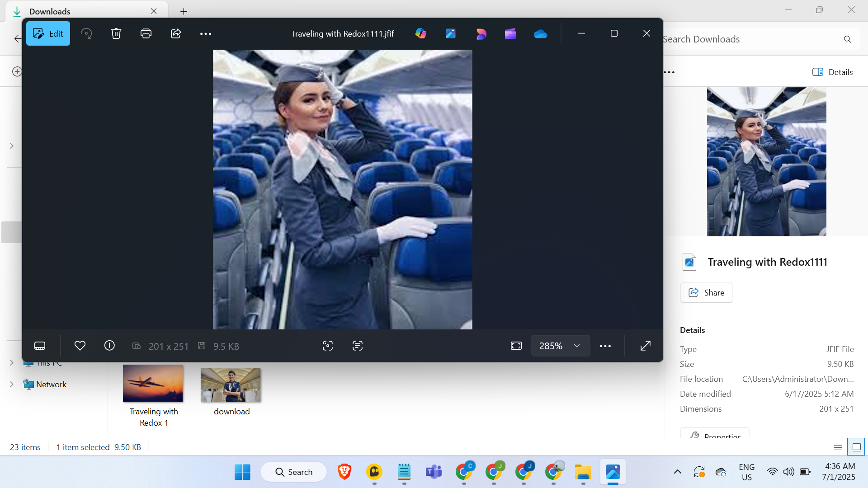Screen dimensions: 868x488
Task: Click the Search Downloads field
Action: 750,39
